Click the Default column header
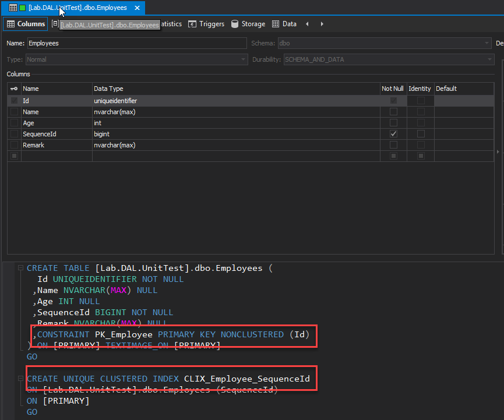504x420 pixels. coord(464,89)
